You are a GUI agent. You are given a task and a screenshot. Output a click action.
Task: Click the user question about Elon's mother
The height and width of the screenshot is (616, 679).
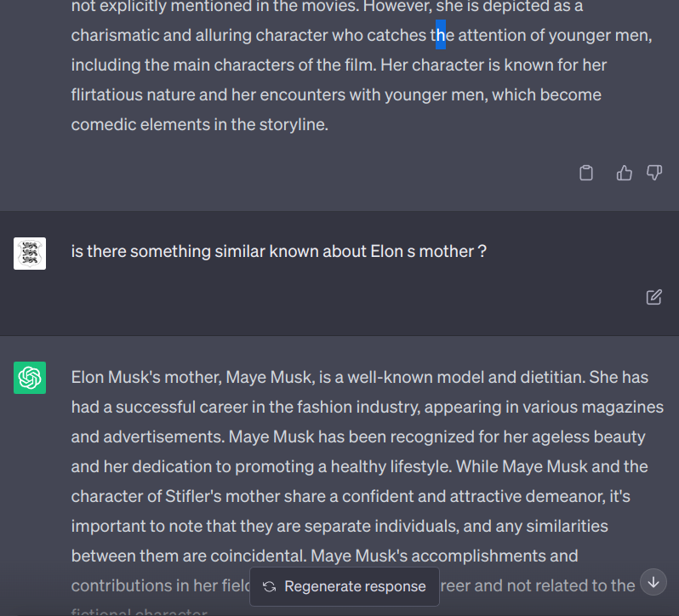(278, 252)
